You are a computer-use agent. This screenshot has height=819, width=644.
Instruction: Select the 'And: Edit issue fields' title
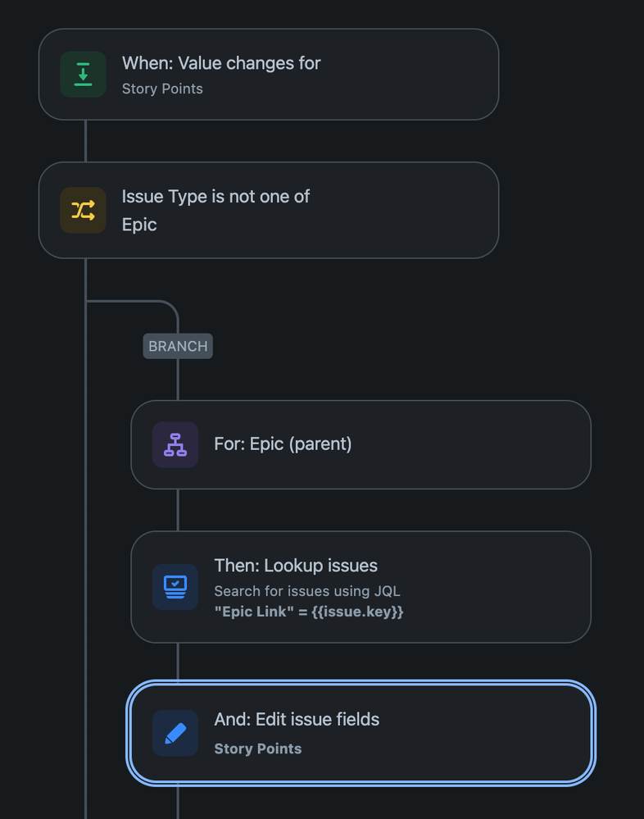tap(297, 719)
